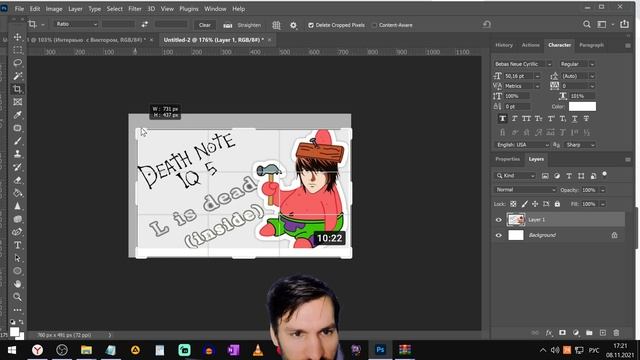Switch to the Paragraph tab
The width and height of the screenshot is (640, 360).
coord(591,45)
